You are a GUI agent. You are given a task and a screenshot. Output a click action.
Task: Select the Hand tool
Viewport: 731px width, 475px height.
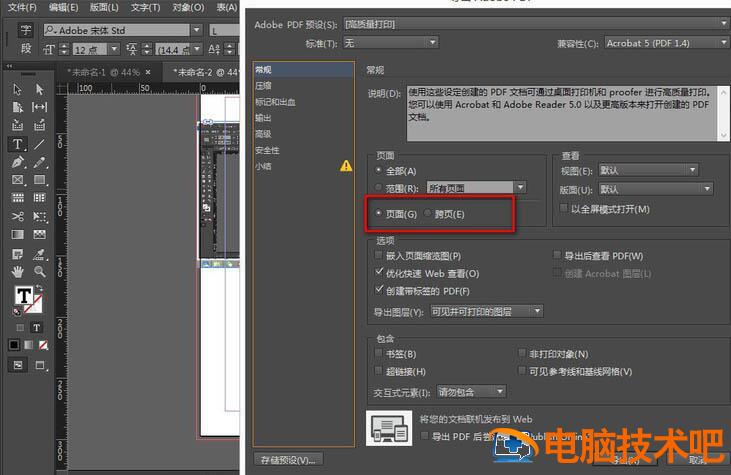tap(17, 271)
